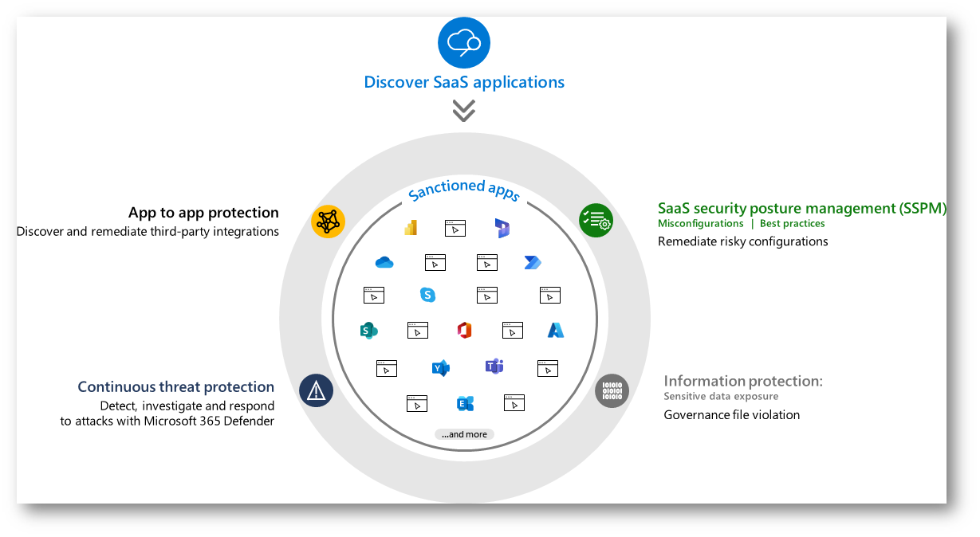The width and height of the screenshot is (980, 537).
Task: Select the Azure app icon
Action: [x=557, y=330]
